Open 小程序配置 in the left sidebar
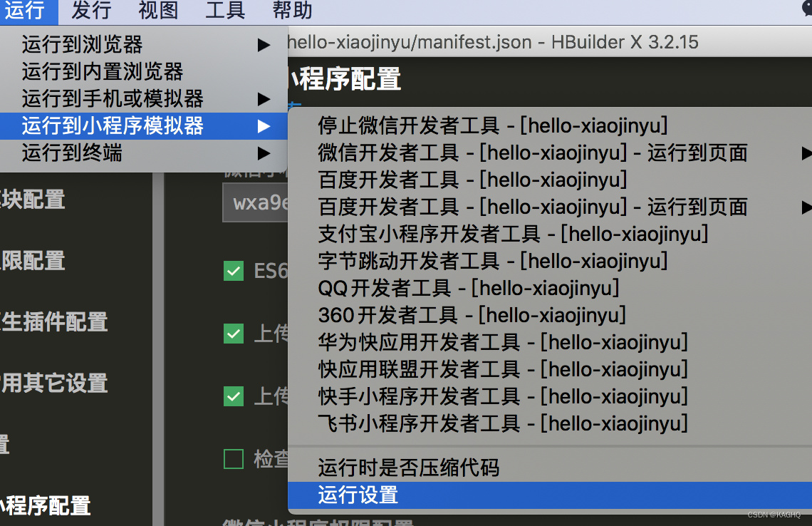 tap(46, 506)
